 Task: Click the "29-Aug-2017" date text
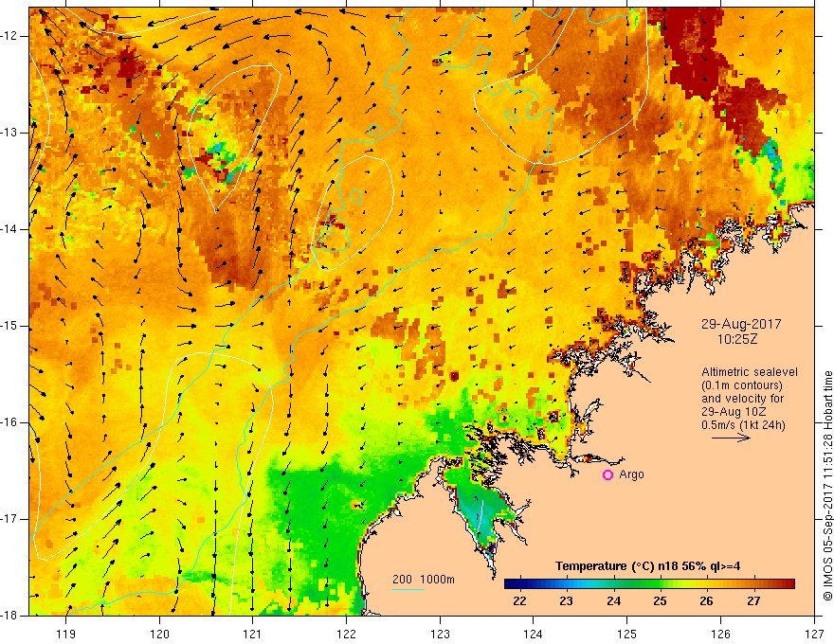click(741, 324)
